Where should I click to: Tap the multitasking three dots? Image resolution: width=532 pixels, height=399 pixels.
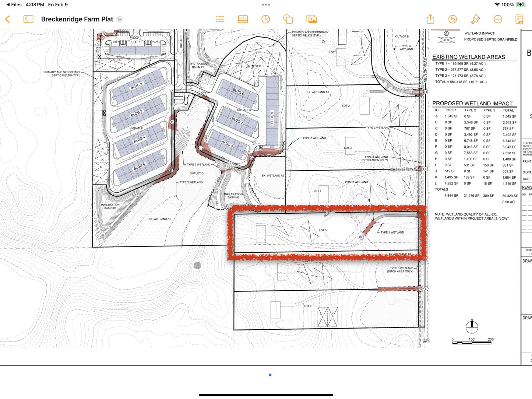coord(266,5)
